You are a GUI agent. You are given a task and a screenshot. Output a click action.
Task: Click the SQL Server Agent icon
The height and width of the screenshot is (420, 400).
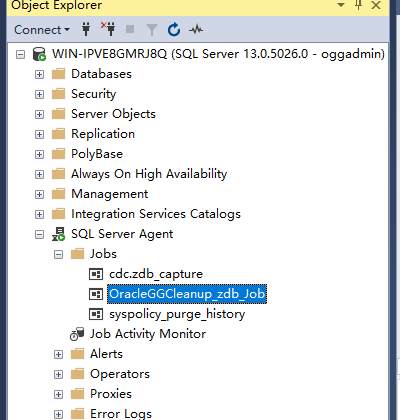(59, 234)
